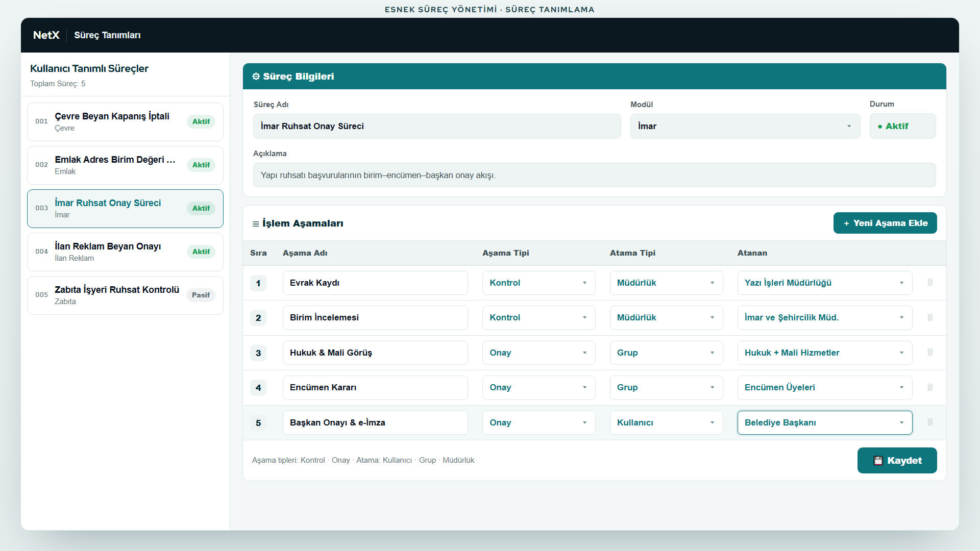Delete the Başkan Onayı & e-İmza stage
The height and width of the screenshot is (551, 980).
(x=930, y=422)
